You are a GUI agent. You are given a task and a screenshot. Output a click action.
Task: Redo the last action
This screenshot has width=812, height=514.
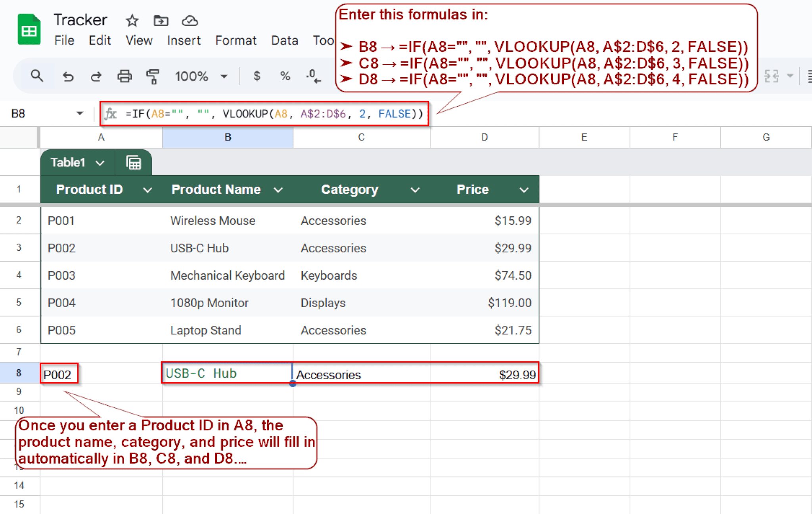click(x=96, y=76)
